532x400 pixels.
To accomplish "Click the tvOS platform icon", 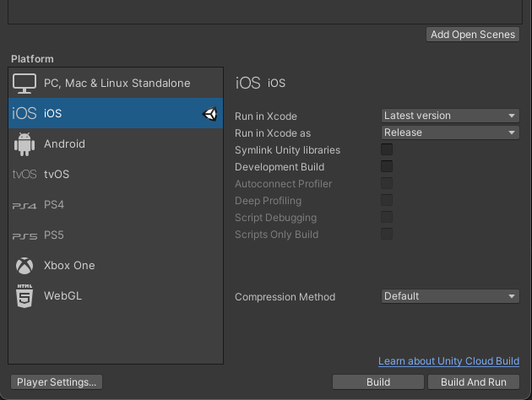I will coord(24,175).
